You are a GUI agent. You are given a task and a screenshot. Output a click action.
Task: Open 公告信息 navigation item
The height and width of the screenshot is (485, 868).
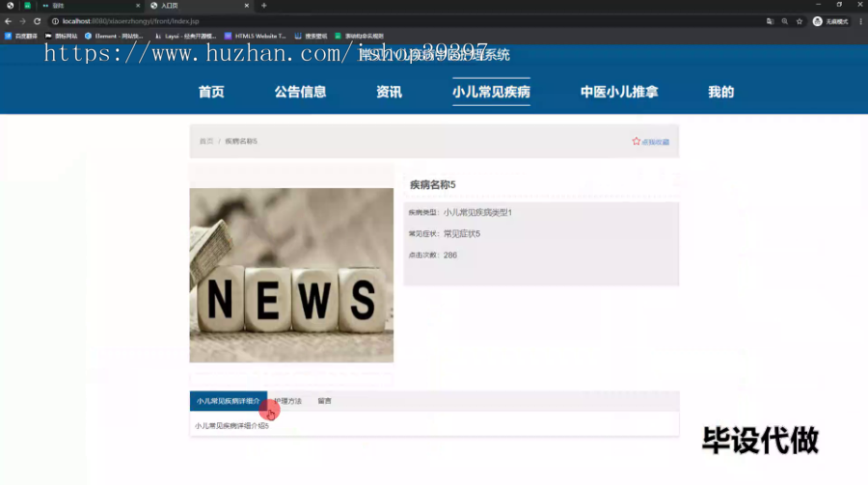pyautogui.click(x=300, y=92)
